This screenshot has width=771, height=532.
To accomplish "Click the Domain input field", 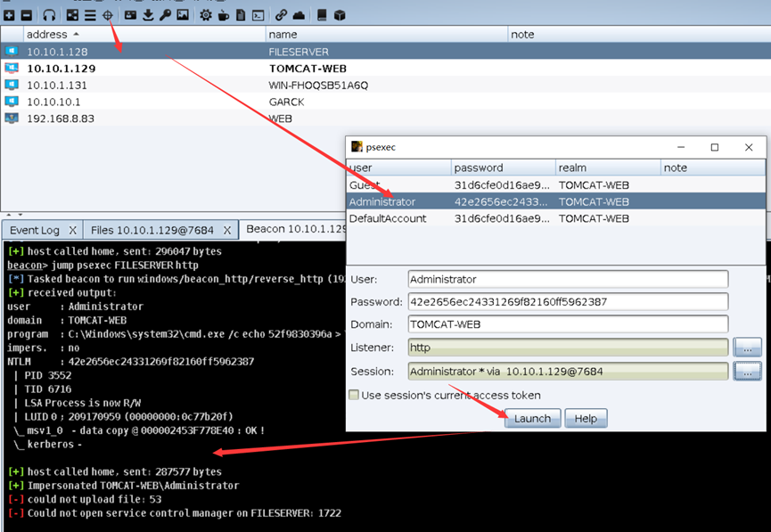I will coord(568,324).
